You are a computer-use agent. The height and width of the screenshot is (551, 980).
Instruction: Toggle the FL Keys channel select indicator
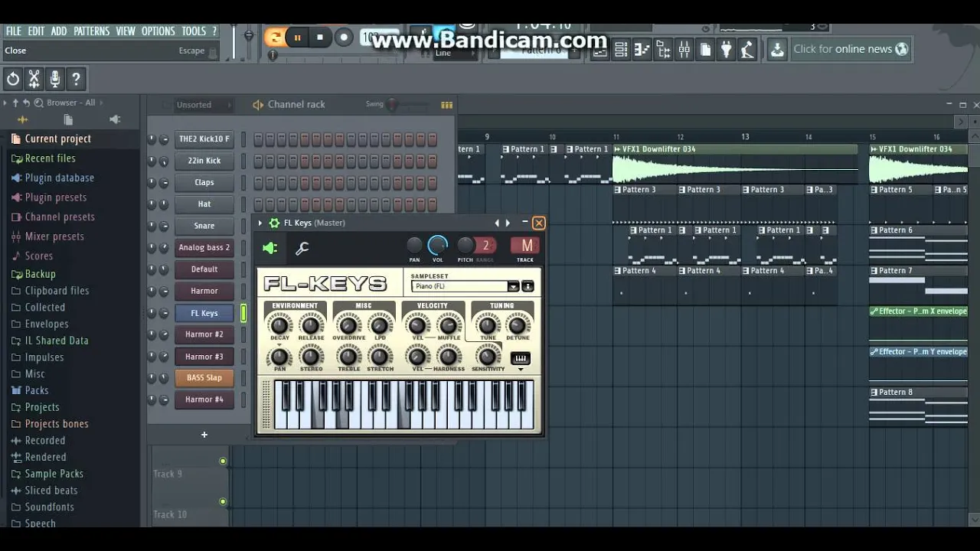[x=243, y=313]
